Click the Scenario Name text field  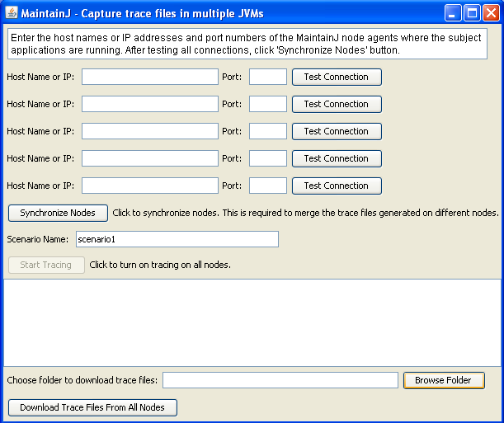tap(176, 239)
